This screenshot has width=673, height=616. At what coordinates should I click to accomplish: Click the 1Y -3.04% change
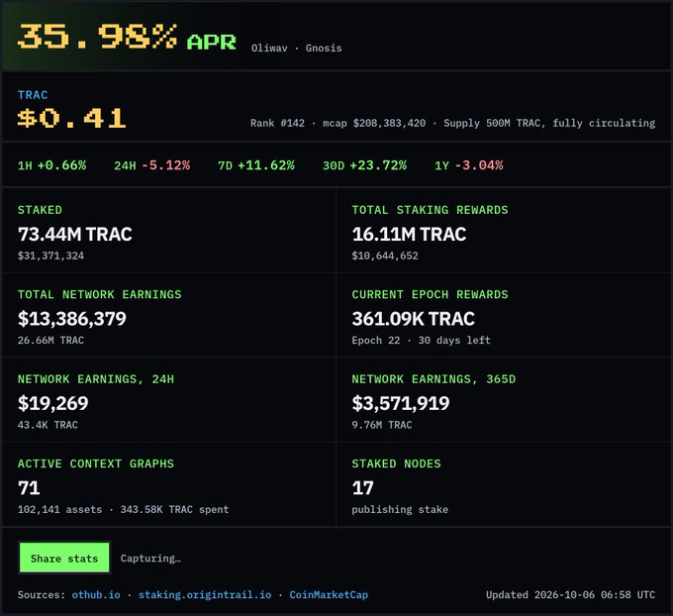(469, 165)
